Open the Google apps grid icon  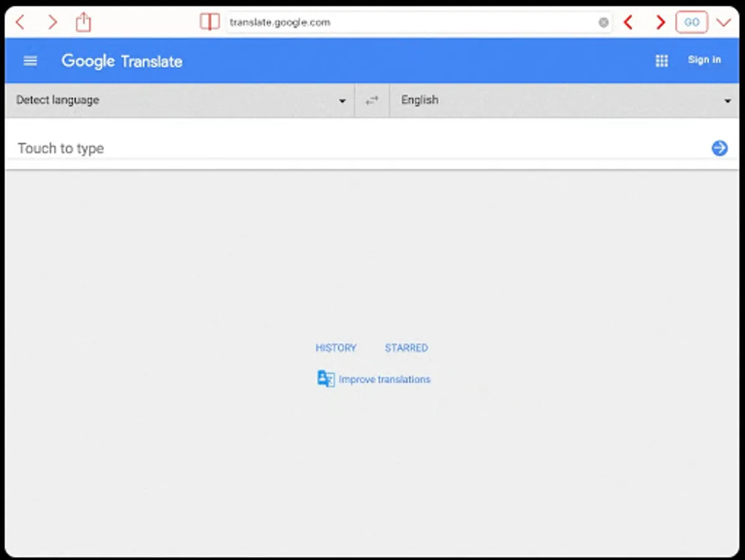pyautogui.click(x=662, y=60)
